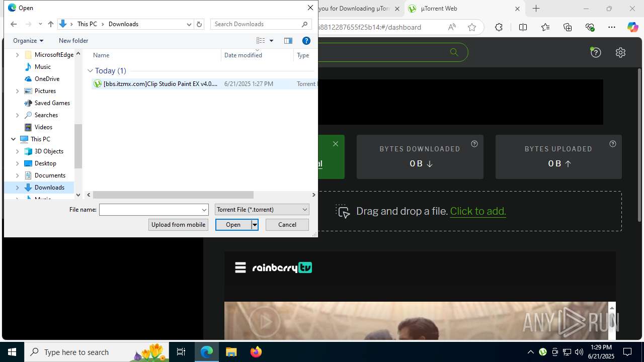
Task: Launch Firefox from taskbar
Action: click(x=256, y=352)
